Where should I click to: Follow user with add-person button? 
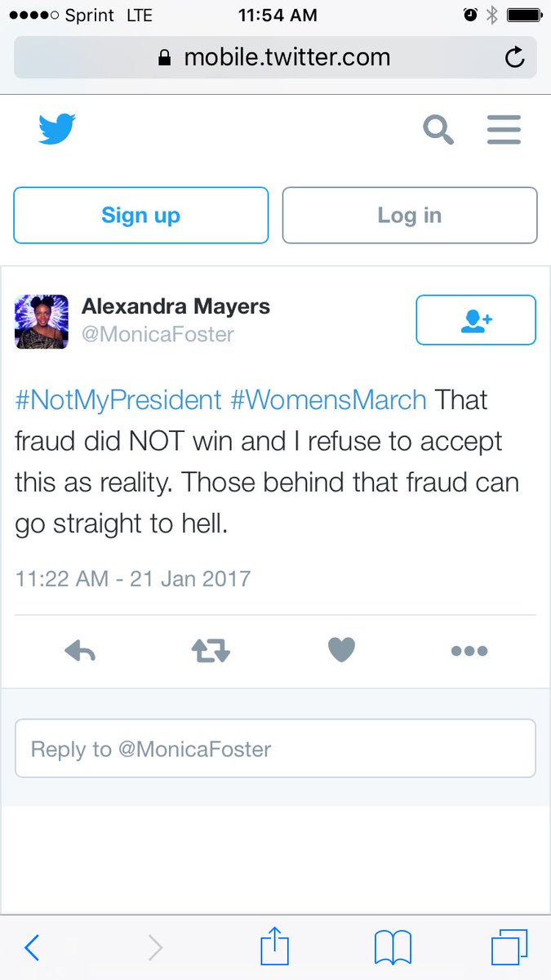click(x=476, y=320)
